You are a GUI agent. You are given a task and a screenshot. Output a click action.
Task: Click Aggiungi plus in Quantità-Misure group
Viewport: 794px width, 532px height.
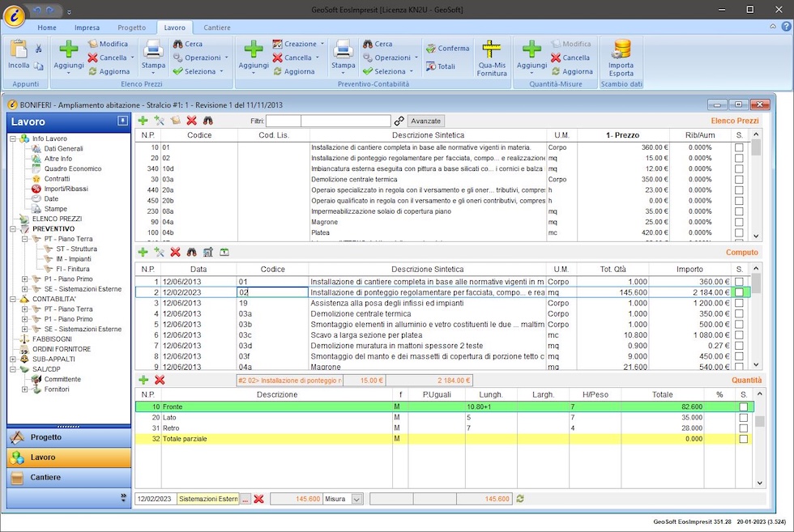[531, 49]
